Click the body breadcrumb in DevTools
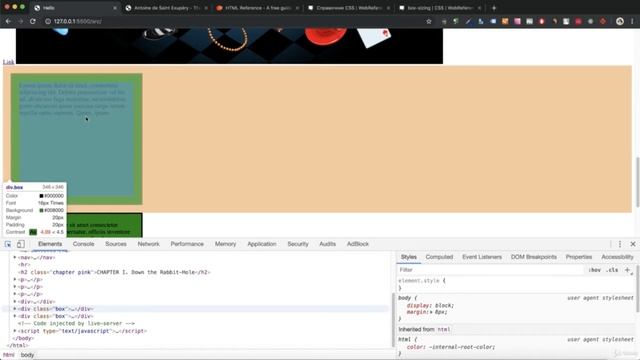640x360 pixels. [27, 355]
